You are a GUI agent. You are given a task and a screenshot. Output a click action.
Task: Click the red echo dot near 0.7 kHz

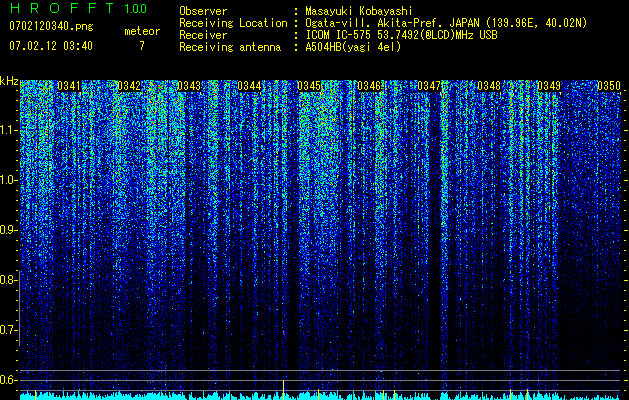pos(284,333)
